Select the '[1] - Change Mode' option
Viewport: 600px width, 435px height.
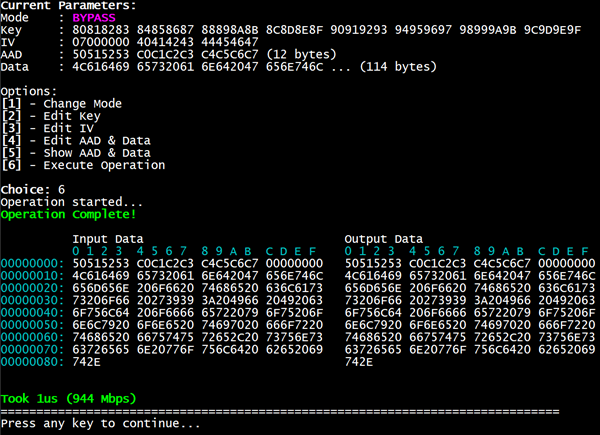click(x=61, y=103)
